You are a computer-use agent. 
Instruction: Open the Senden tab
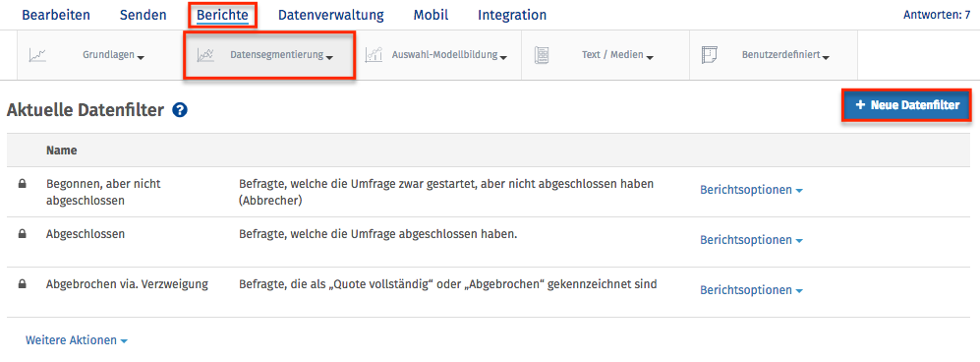pos(144,15)
